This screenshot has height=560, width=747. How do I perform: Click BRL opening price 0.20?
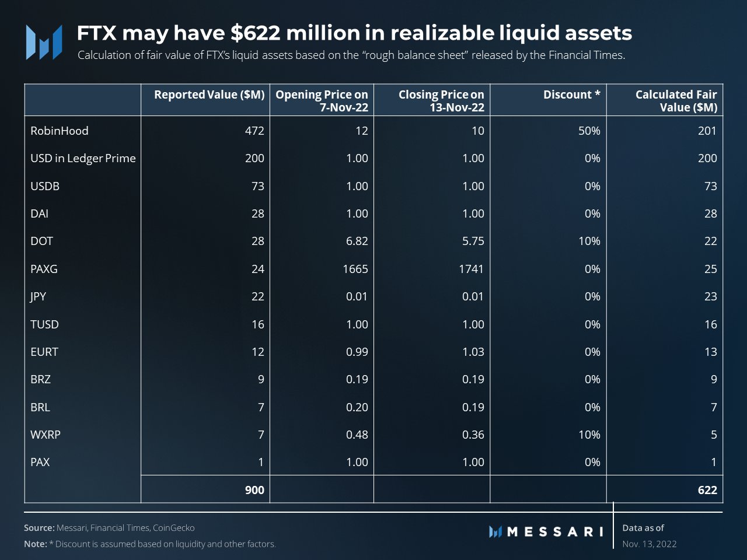357,407
